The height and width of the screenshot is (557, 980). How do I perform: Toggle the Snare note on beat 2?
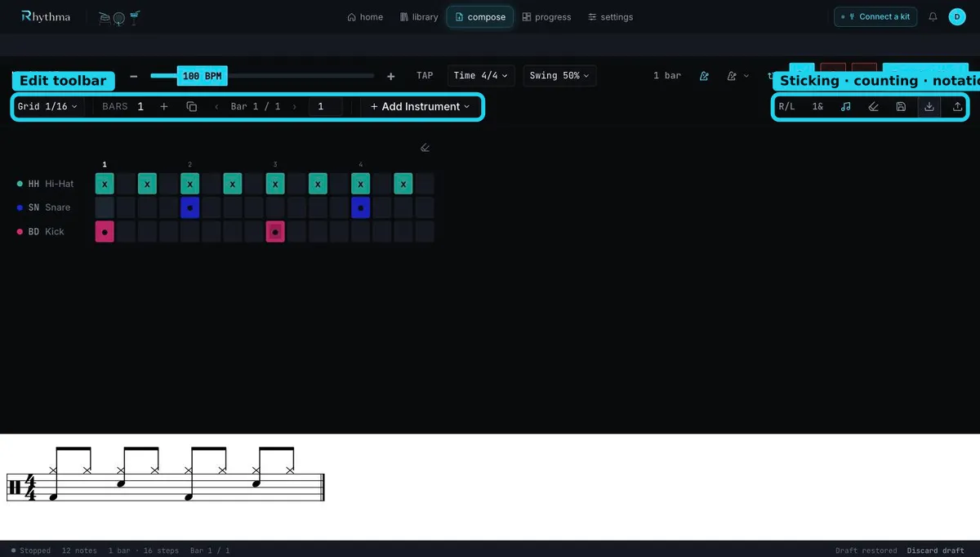(x=189, y=207)
